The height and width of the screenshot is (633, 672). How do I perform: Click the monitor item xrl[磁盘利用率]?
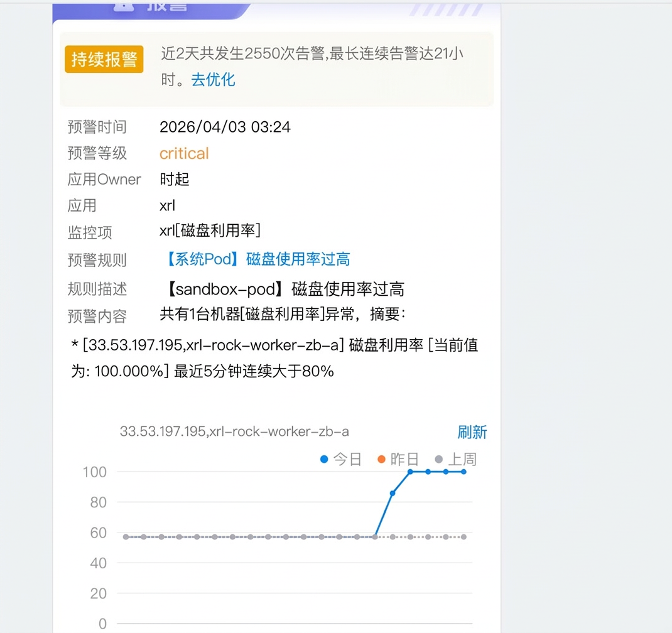coord(210,230)
